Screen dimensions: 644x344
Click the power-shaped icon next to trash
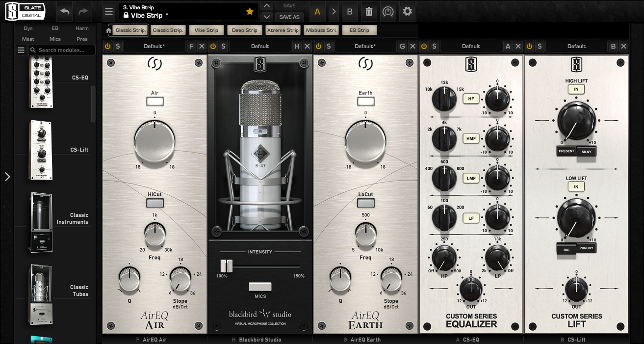(388, 11)
